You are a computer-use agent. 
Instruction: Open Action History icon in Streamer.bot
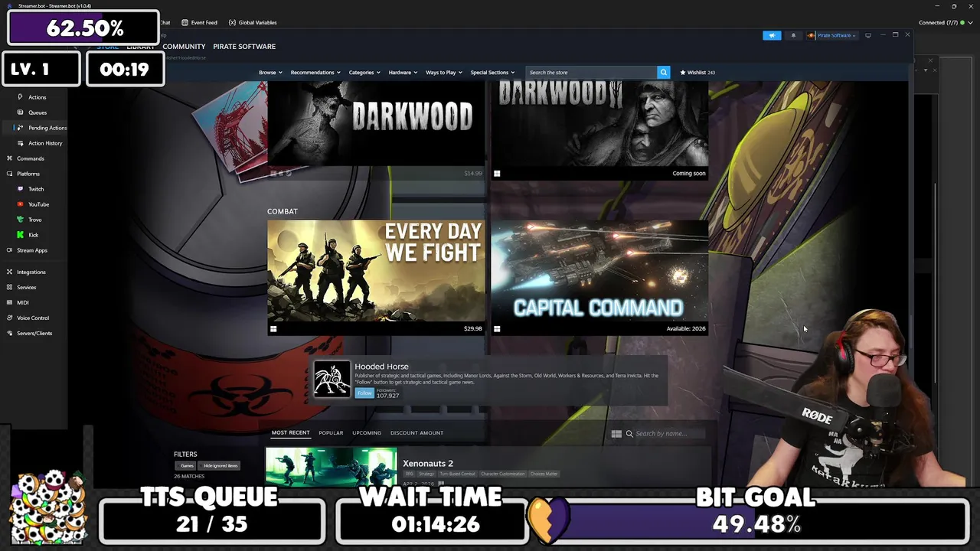pyautogui.click(x=20, y=143)
